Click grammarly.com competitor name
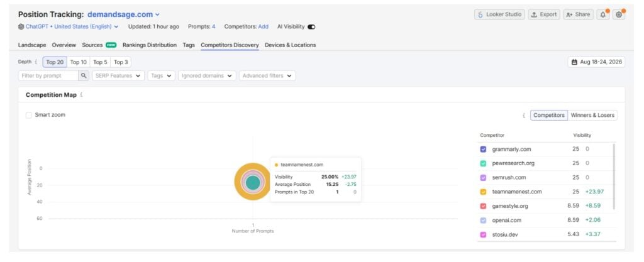The width and height of the screenshot is (644, 262). (x=511, y=150)
